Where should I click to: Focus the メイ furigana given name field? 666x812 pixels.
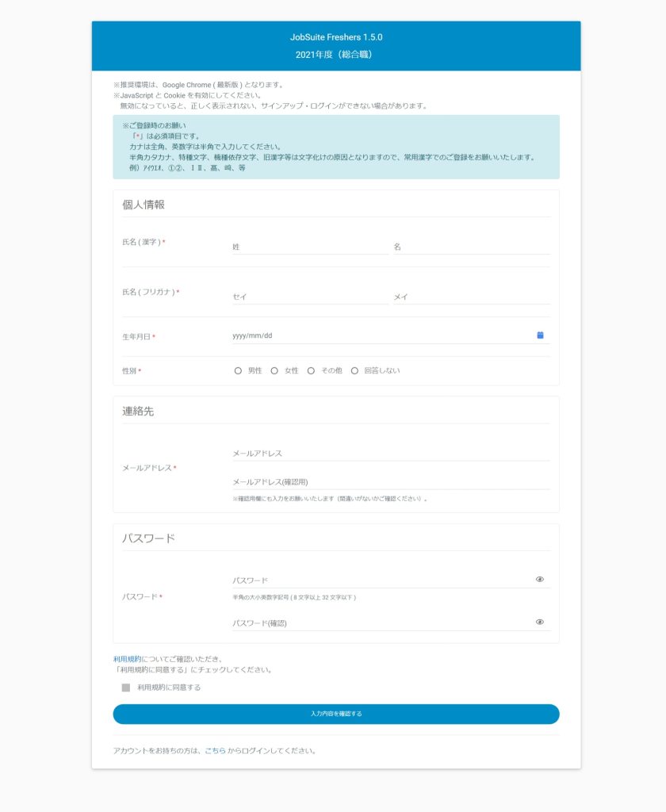(x=471, y=297)
